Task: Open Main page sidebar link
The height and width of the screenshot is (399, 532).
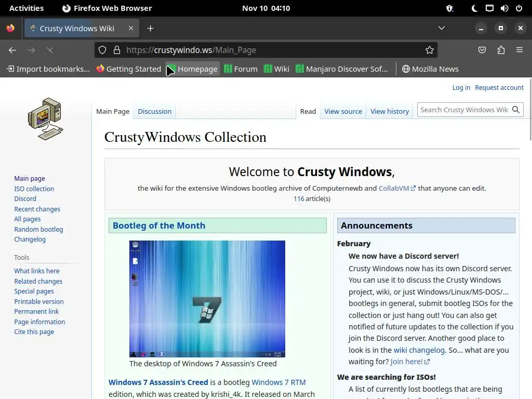Action: (30, 179)
